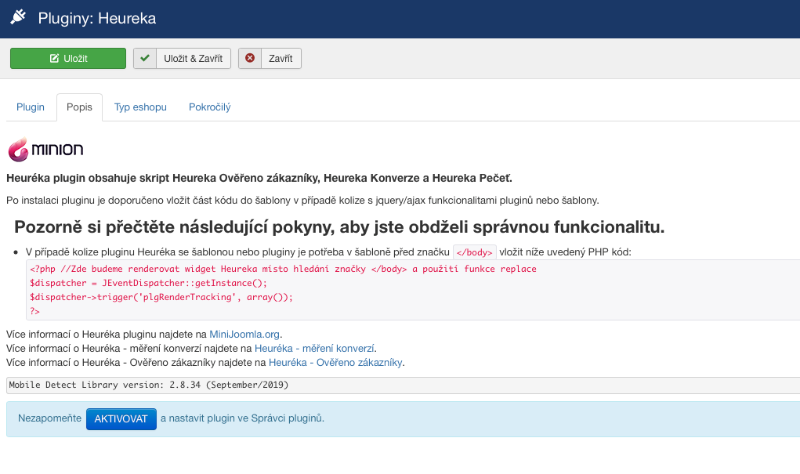Click the Uložit & Zavřít button
This screenshot has height=474, width=800.
(x=182, y=59)
